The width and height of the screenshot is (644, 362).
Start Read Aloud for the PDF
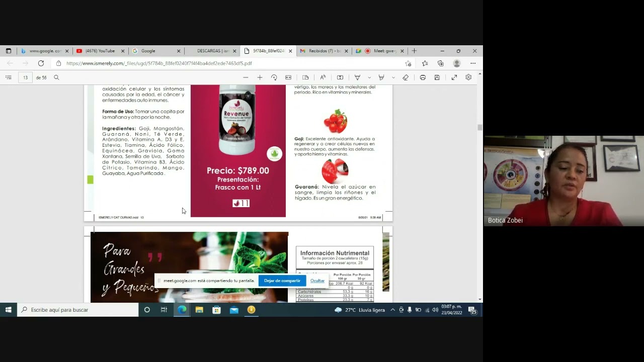(x=323, y=77)
